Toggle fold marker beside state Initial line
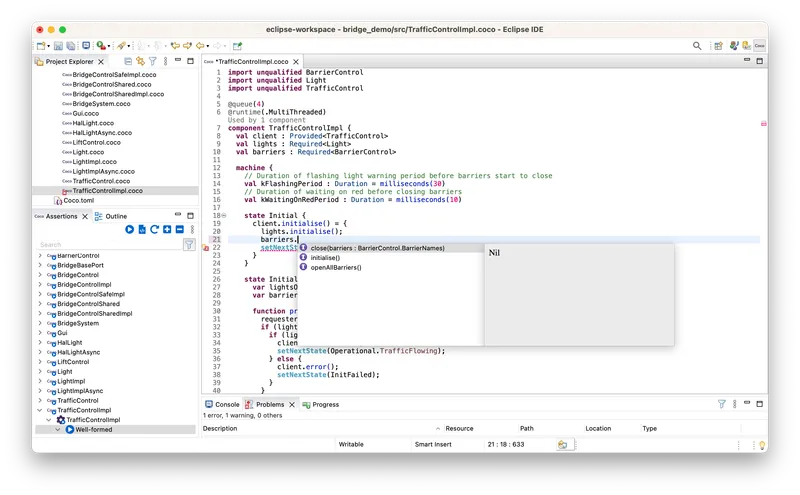 (224, 216)
